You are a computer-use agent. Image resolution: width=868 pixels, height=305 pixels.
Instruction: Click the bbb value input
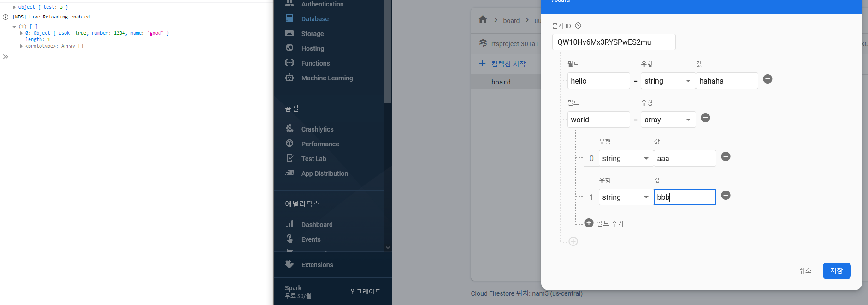click(685, 197)
